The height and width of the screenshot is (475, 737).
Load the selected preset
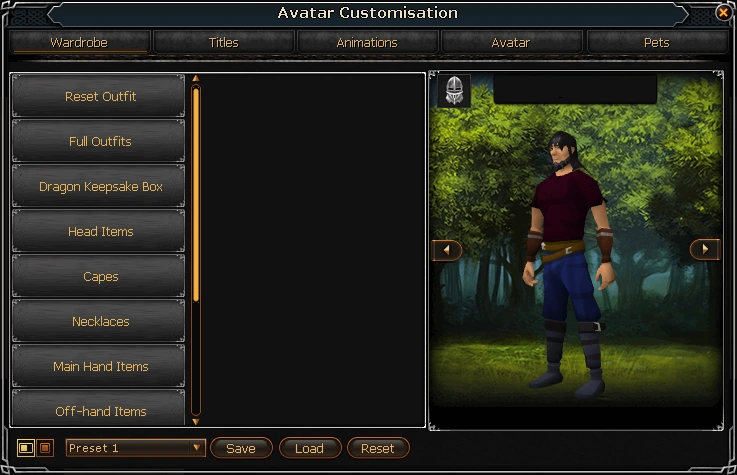(309, 448)
